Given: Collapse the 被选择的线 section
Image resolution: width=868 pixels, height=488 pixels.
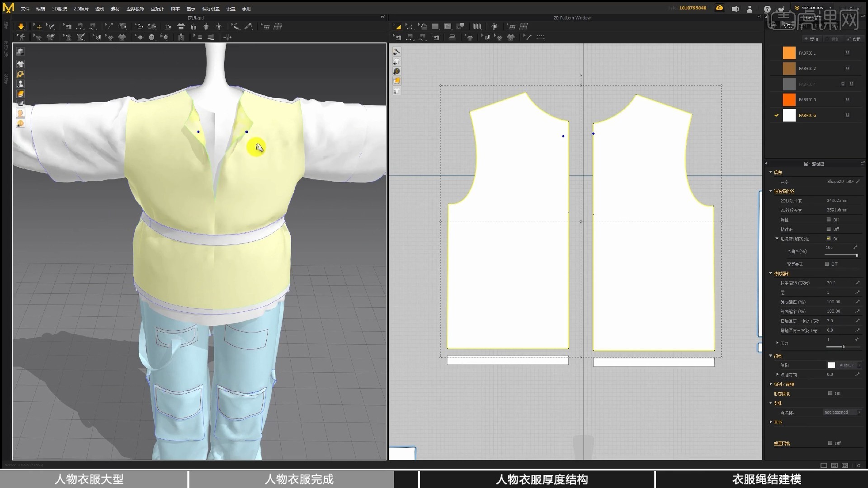Looking at the screenshot, I should (x=771, y=191).
